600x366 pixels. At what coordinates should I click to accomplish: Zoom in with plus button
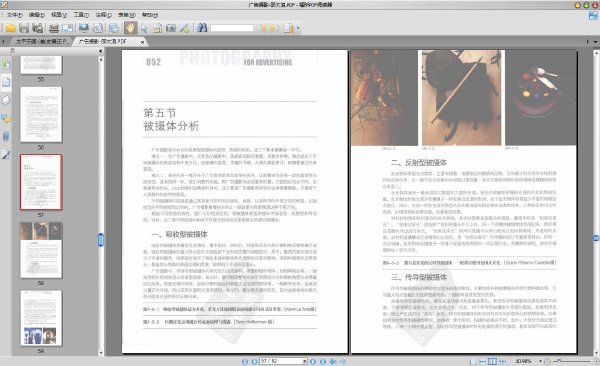tap(596, 361)
